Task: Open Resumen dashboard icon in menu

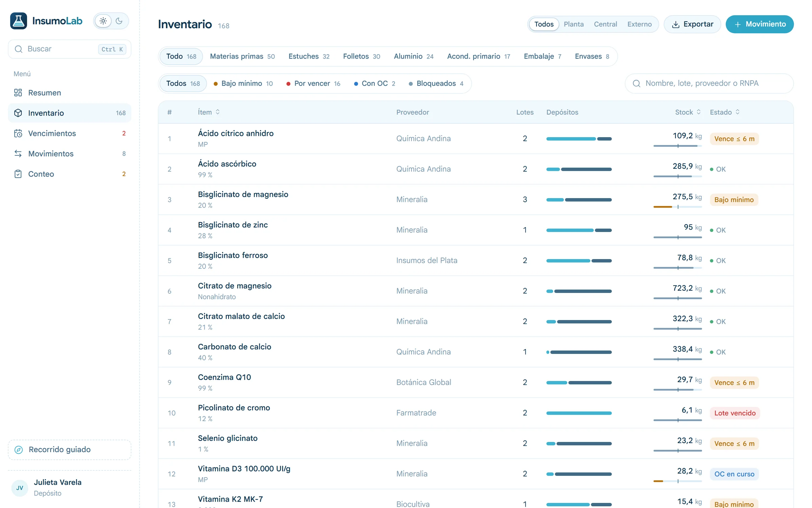Action: [x=18, y=92]
